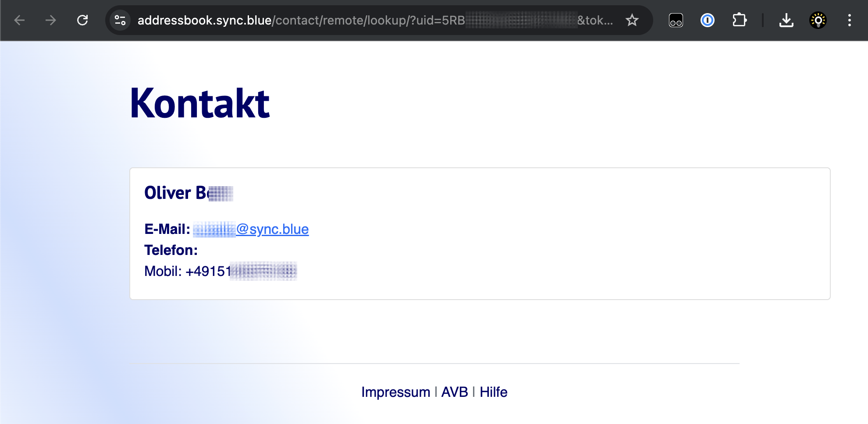Open the 1Password extension icon
Screen dimensions: 868x424
pyautogui.click(x=708, y=20)
